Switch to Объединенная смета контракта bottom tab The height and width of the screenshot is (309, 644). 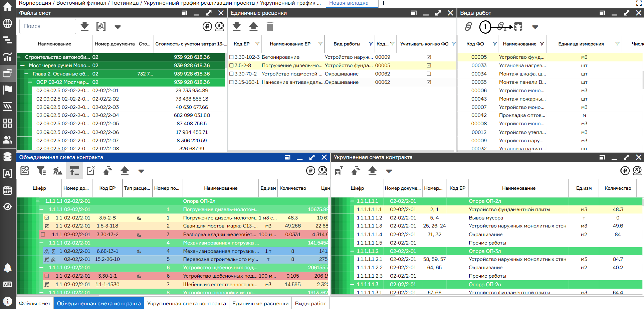coord(99,303)
